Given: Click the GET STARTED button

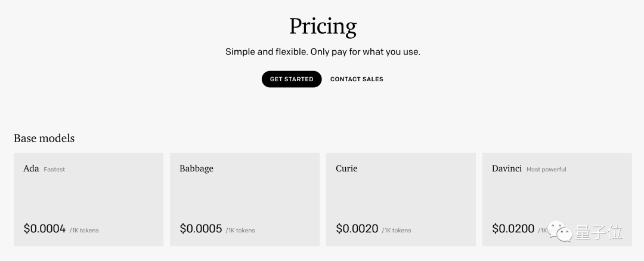Looking at the screenshot, I should pos(292,79).
